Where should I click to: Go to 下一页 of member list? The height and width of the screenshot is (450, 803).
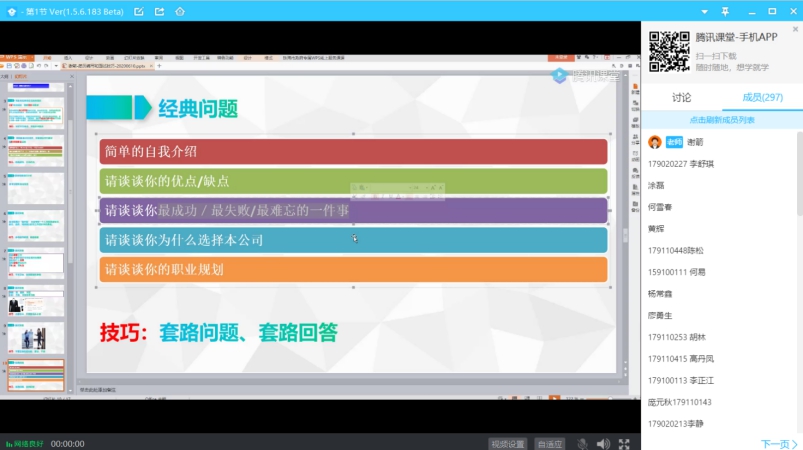coord(778,443)
